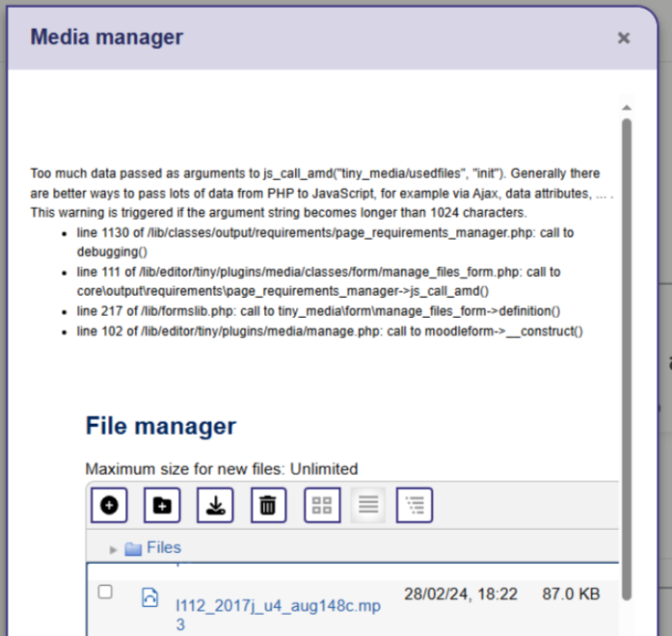Click 'Maximum size for new files: Unlimited'

click(x=222, y=469)
